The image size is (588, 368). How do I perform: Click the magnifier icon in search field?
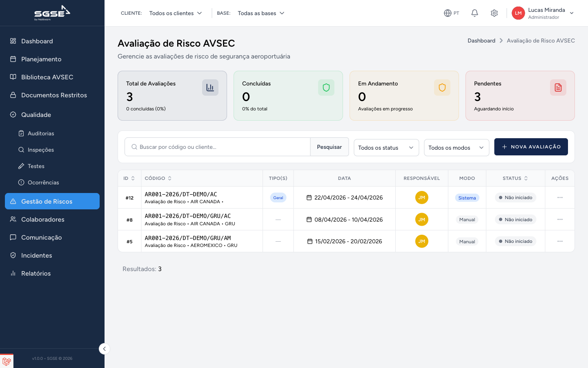[134, 147]
